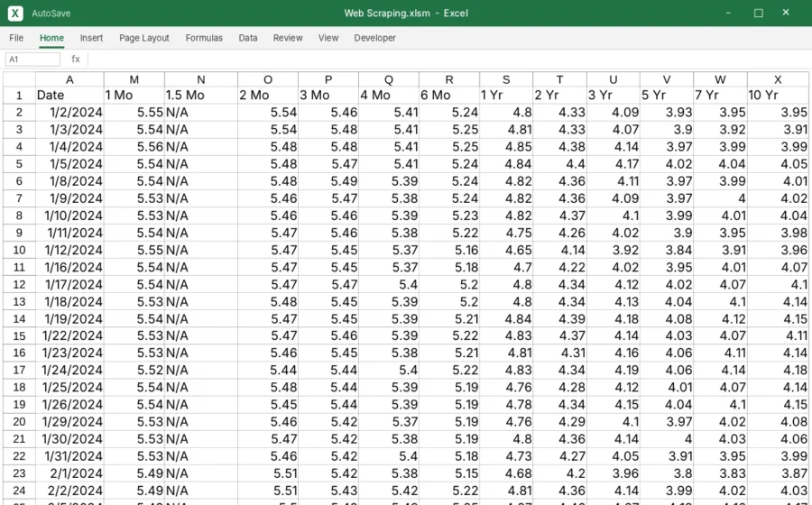Viewport: 812px width, 505px height.
Task: Select the date cell 1/16/2024
Action: (69, 268)
